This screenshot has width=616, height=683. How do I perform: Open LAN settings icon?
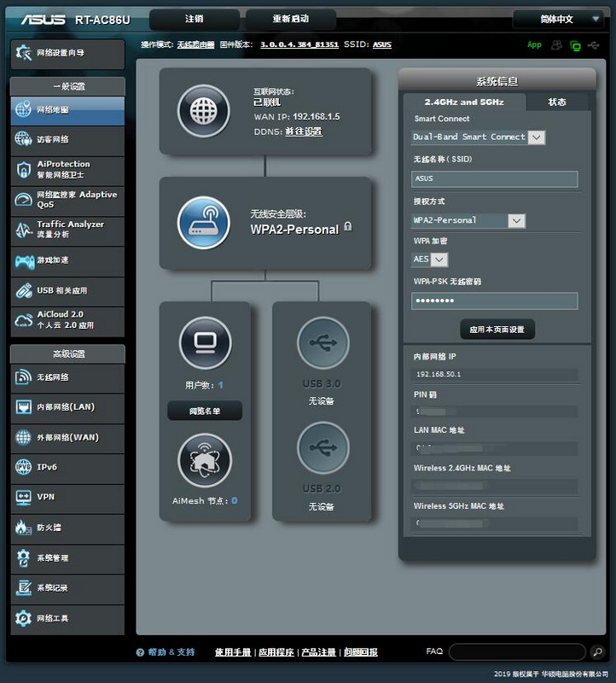[x=24, y=407]
